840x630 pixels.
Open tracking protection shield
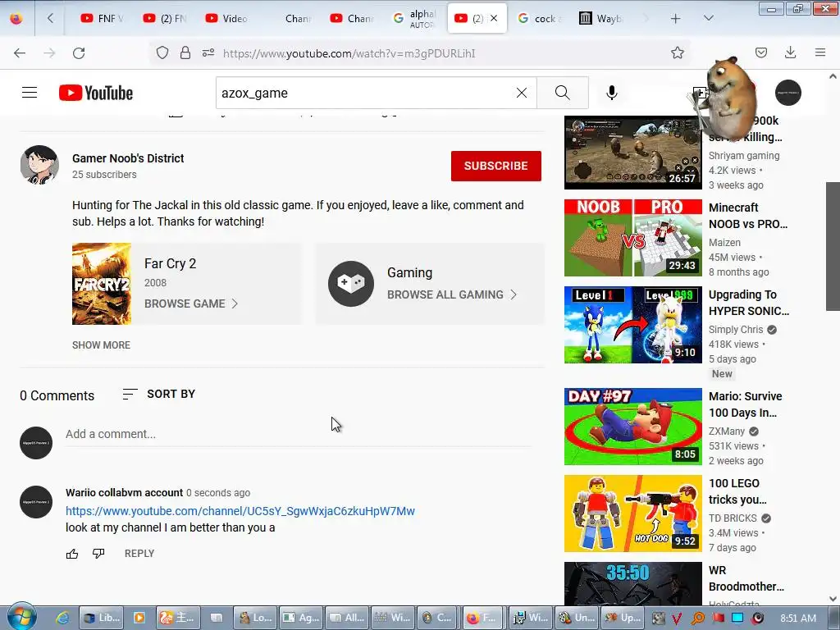[x=162, y=53]
